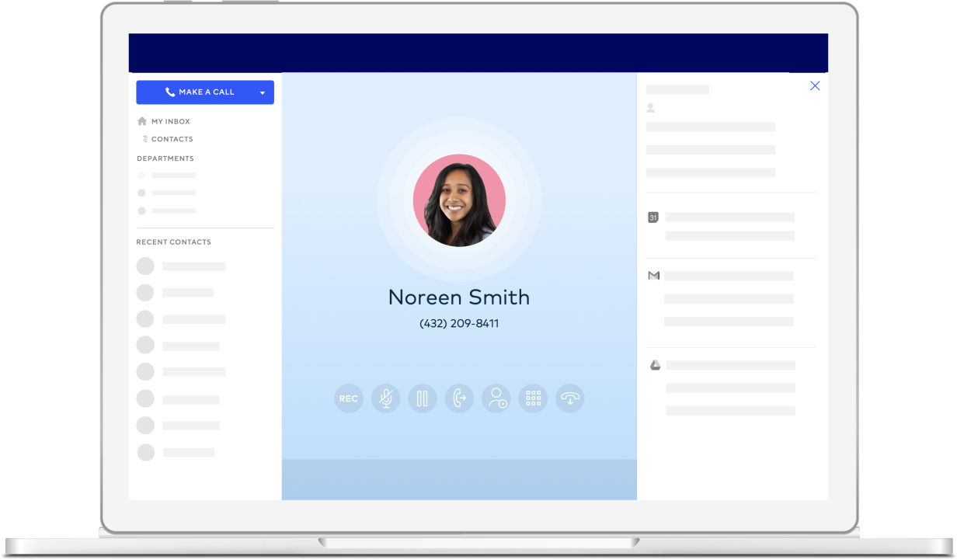Screen dimensions: 957x560
Task: Hang up the current call
Action: pyautogui.click(x=569, y=398)
